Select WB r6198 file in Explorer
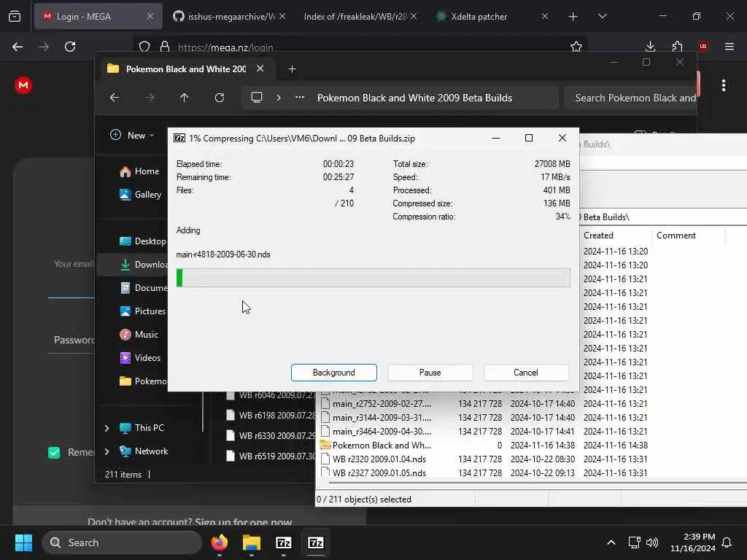This screenshot has height=560, width=747. click(271, 415)
